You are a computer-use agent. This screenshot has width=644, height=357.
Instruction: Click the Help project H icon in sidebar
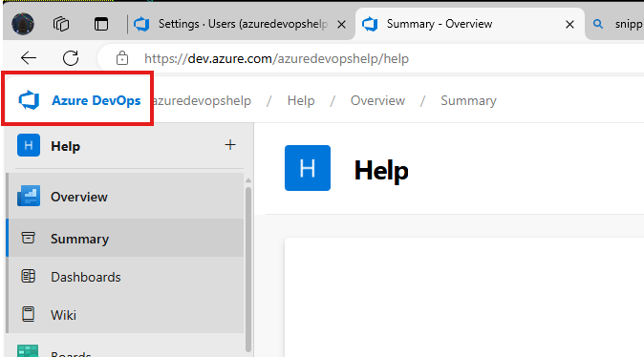pos(29,145)
